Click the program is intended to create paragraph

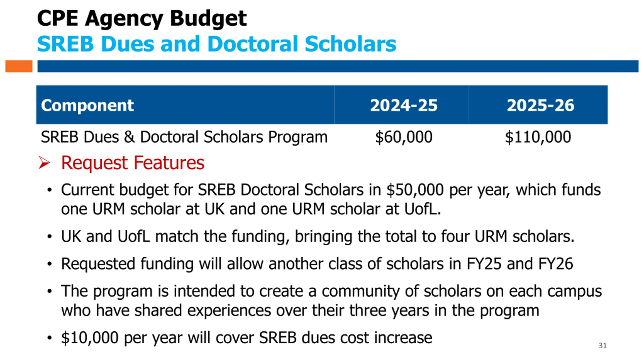pyautogui.click(x=332, y=301)
